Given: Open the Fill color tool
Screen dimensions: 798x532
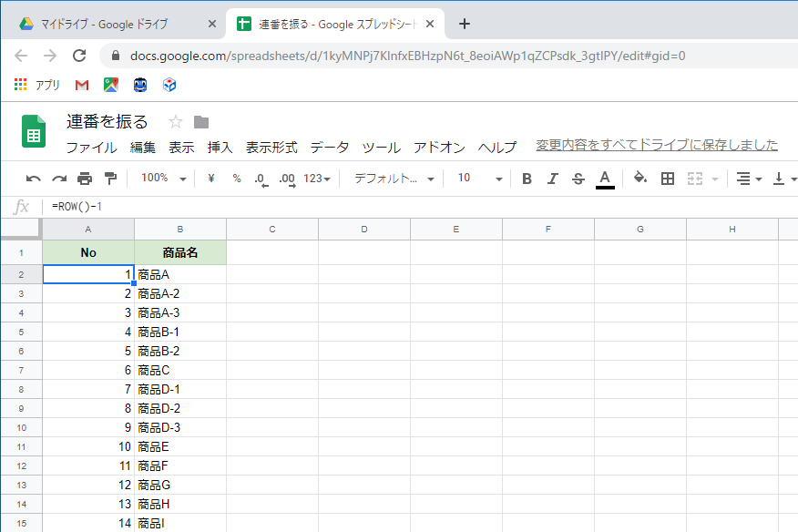Looking at the screenshot, I should pos(641,179).
